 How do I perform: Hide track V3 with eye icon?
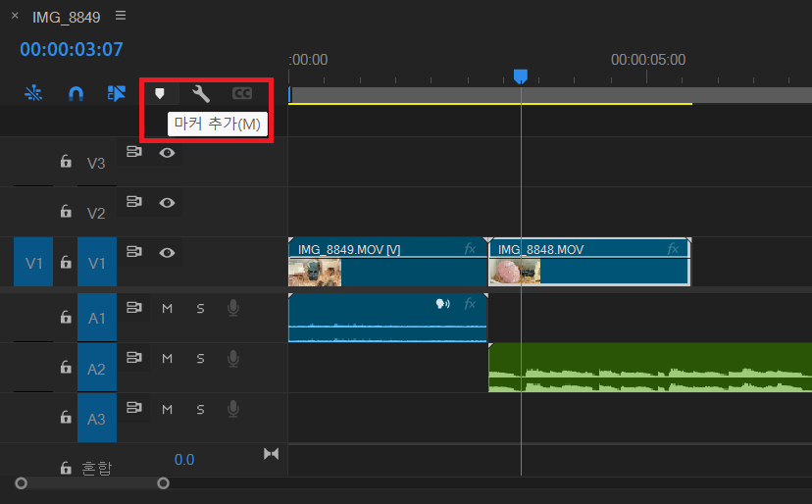(167, 153)
